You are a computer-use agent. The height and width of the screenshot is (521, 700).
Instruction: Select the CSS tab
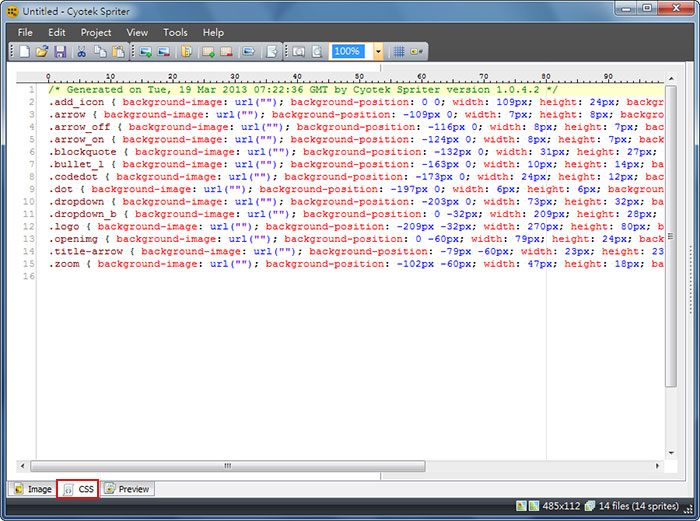(78, 489)
